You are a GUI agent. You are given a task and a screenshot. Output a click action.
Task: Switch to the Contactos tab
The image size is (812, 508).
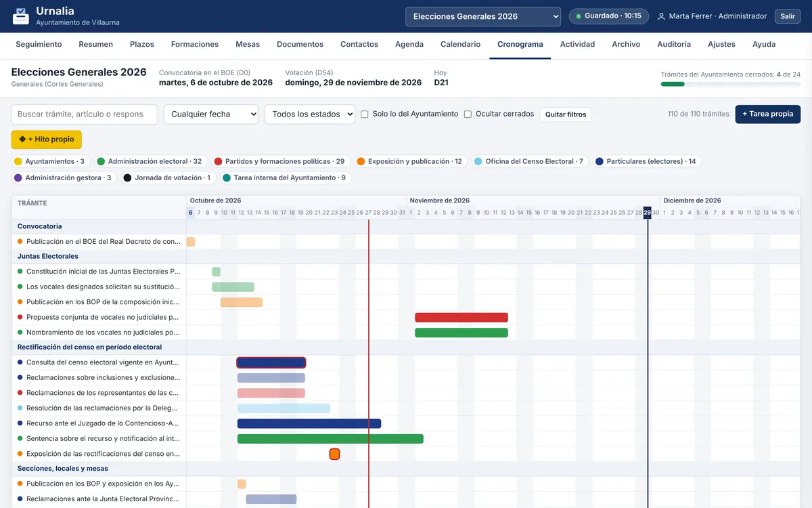coord(359,44)
